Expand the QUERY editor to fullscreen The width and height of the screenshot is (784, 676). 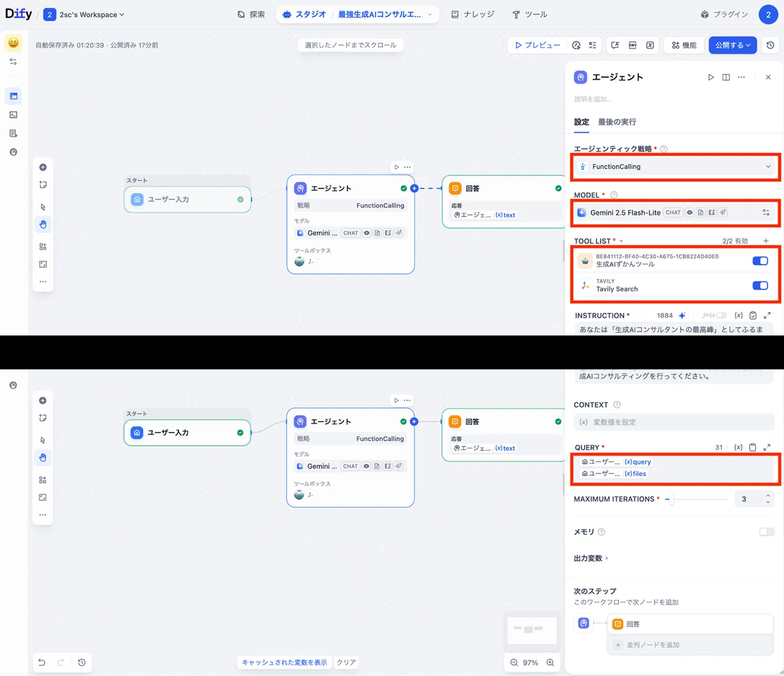tap(767, 447)
